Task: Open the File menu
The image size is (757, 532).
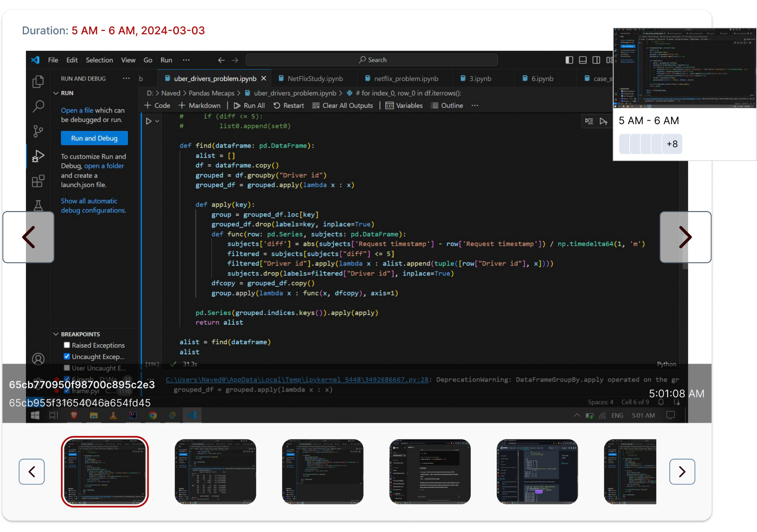Action: click(x=53, y=60)
